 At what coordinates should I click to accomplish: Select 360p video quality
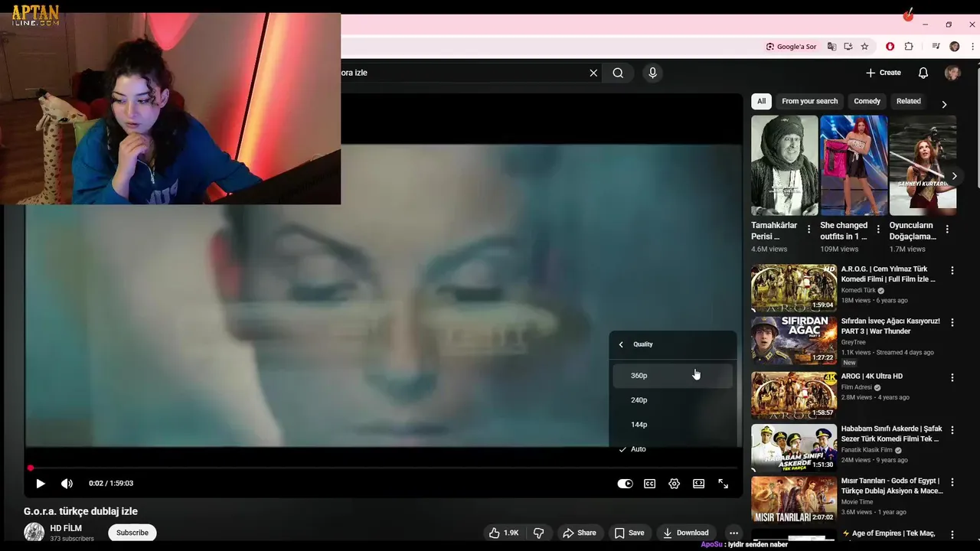(x=672, y=376)
